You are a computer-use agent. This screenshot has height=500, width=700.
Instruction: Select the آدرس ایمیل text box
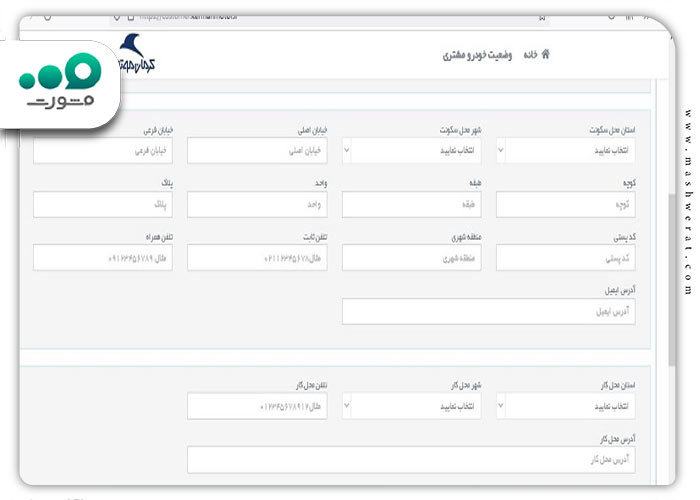click(489, 311)
